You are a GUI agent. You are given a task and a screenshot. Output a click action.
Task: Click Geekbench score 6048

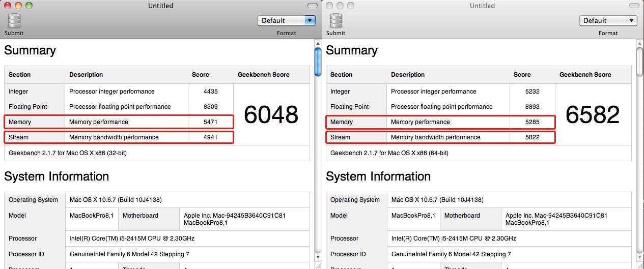(271, 114)
